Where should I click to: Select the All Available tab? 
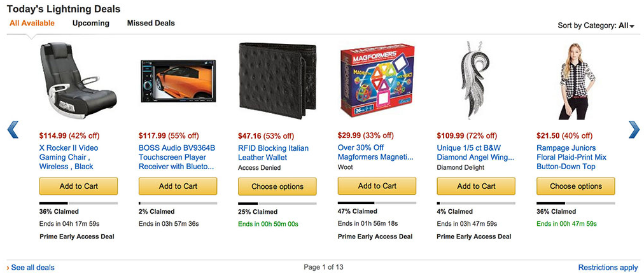tap(32, 24)
